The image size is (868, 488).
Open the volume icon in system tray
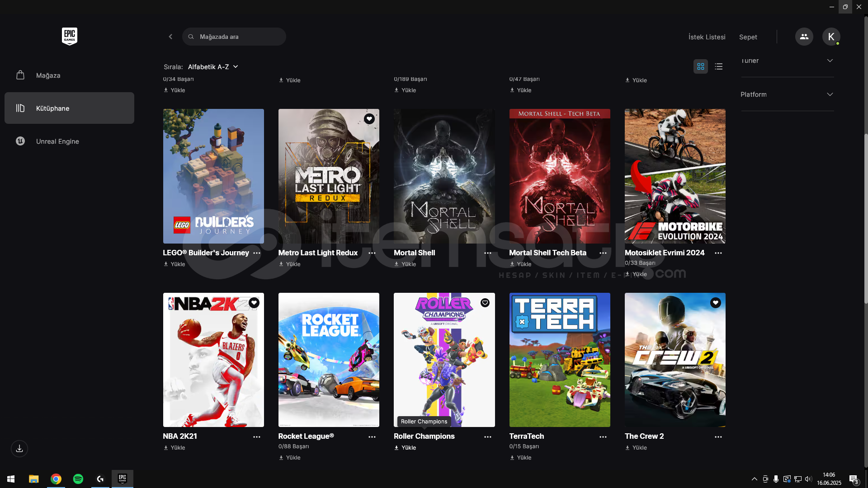[x=808, y=479]
